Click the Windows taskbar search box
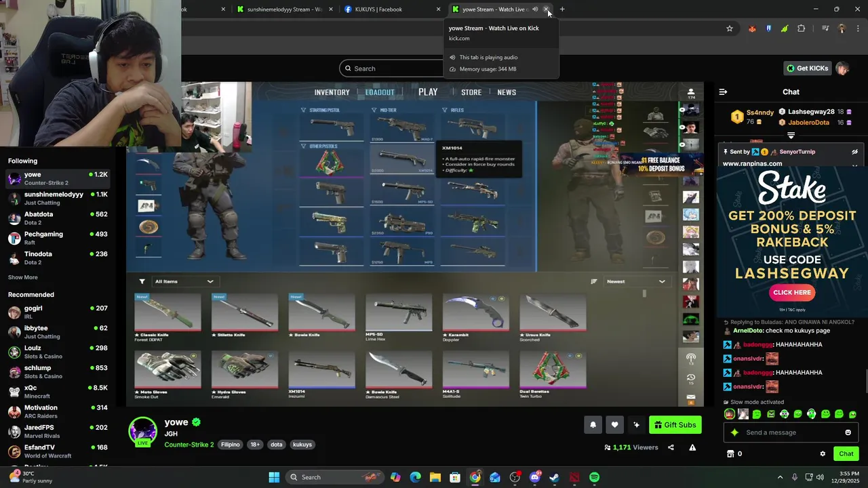The width and height of the screenshot is (868, 488). point(335,477)
